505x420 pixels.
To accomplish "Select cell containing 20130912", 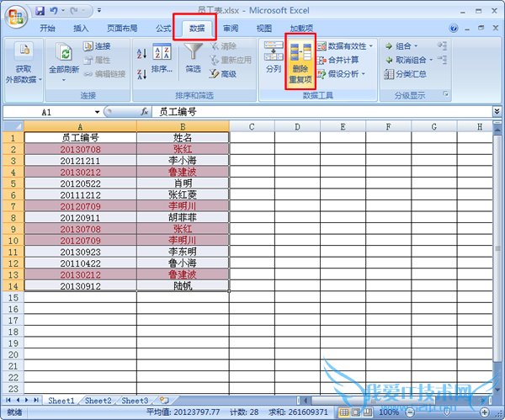I will [81, 286].
